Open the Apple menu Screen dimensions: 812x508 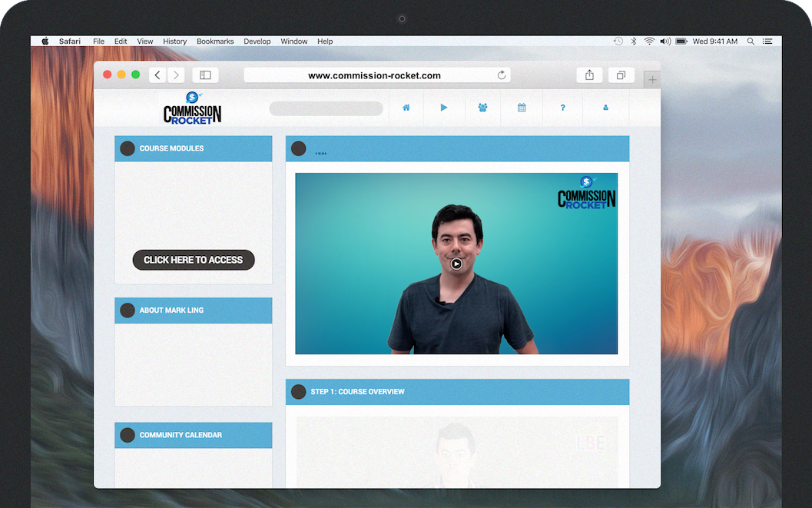click(45, 42)
